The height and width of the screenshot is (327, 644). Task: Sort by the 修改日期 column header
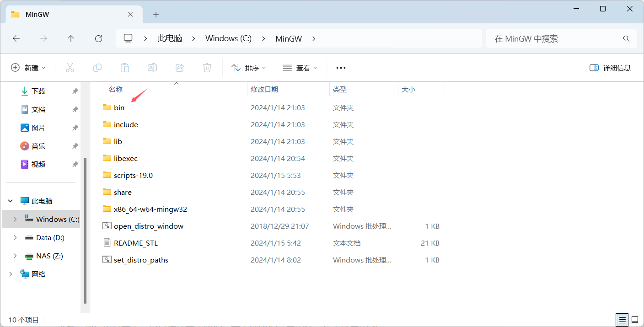264,90
